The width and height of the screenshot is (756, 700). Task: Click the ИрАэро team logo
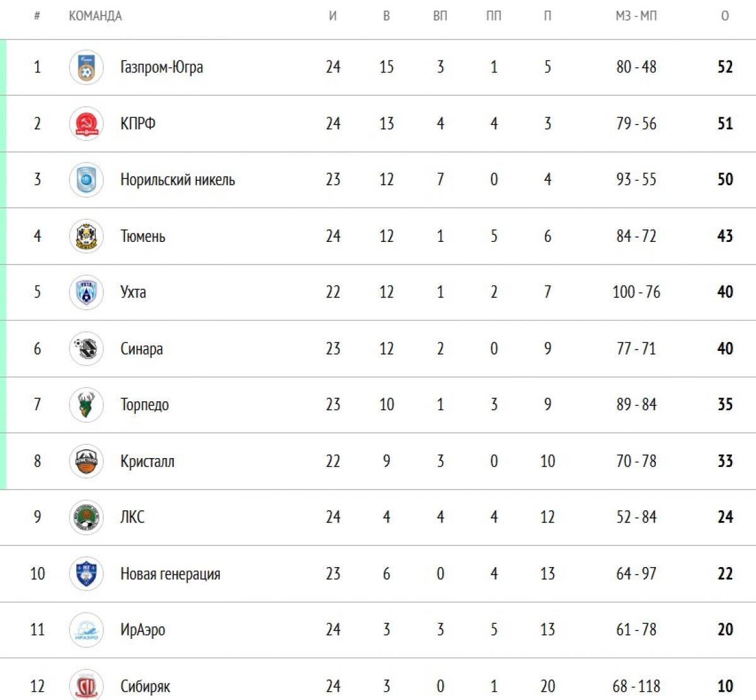pos(86,629)
